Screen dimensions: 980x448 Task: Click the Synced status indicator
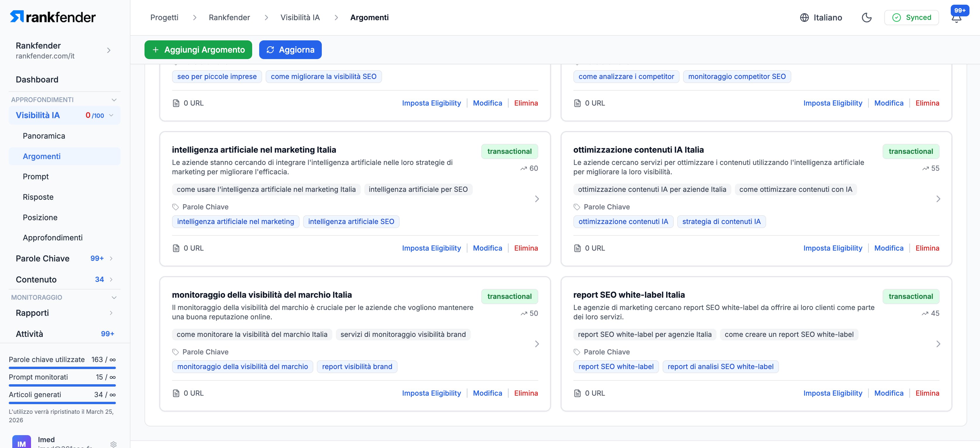(911, 18)
